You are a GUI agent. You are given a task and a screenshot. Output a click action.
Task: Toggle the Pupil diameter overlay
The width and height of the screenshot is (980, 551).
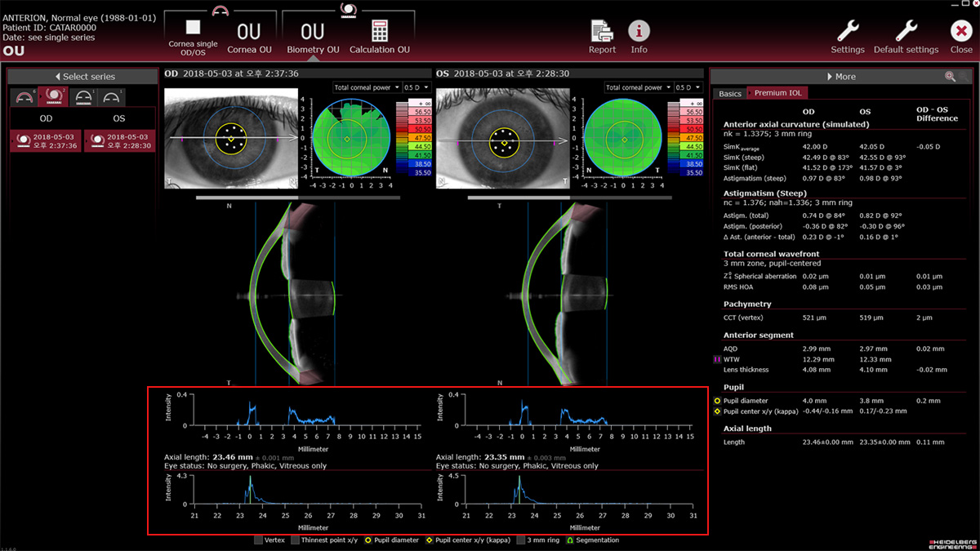[368, 540]
